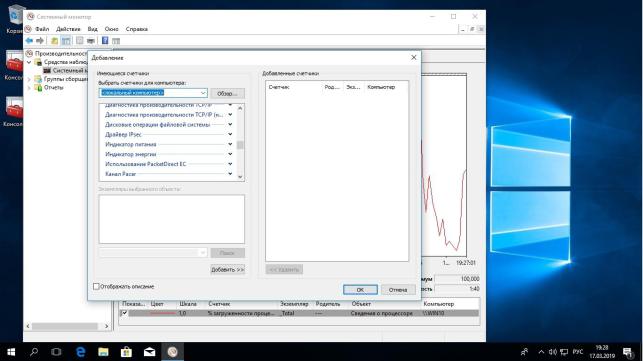
Task: Open File Explorer from the taskbar
Action: click(x=103, y=352)
